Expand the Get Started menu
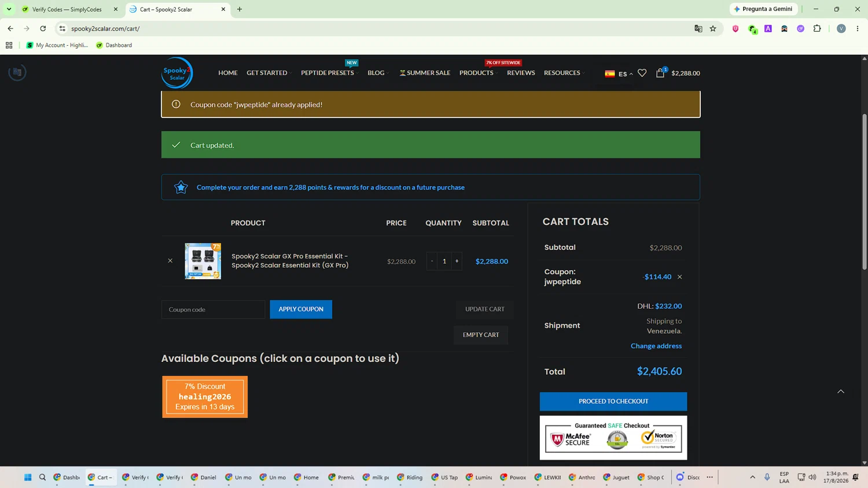The height and width of the screenshot is (488, 868). 269,73
